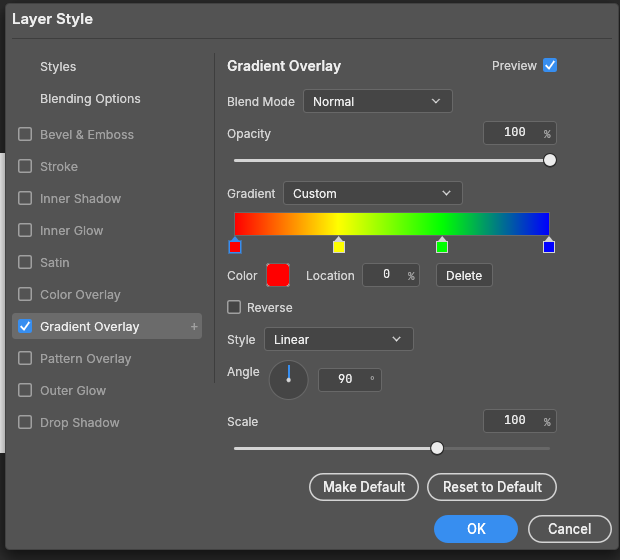Click the Cancel button

pyautogui.click(x=570, y=529)
